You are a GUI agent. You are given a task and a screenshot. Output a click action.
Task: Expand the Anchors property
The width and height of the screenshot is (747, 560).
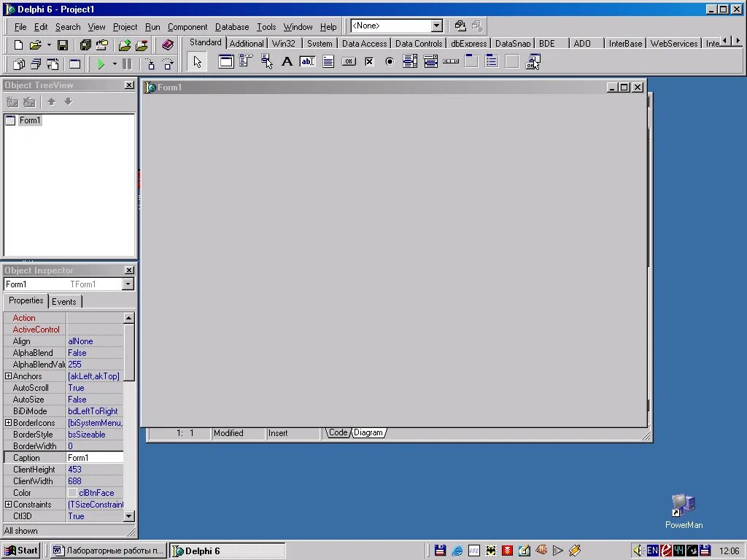(x=8, y=376)
